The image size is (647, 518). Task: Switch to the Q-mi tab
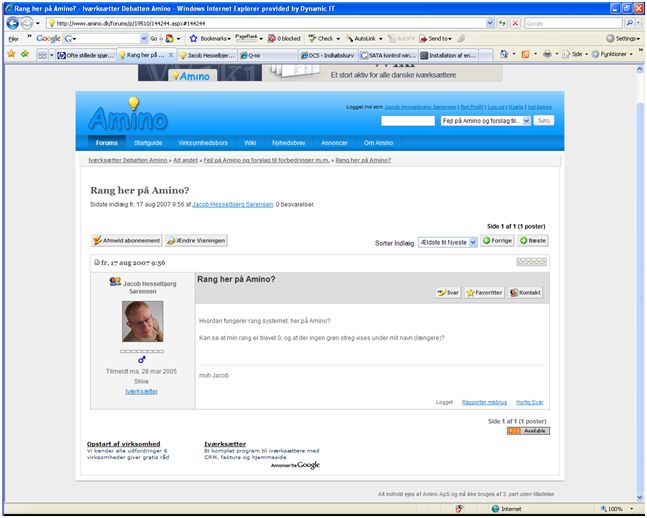[268, 55]
